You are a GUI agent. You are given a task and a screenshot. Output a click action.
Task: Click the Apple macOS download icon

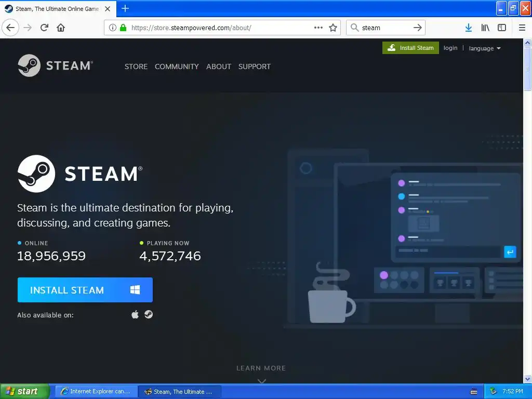(x=135, y=314)
